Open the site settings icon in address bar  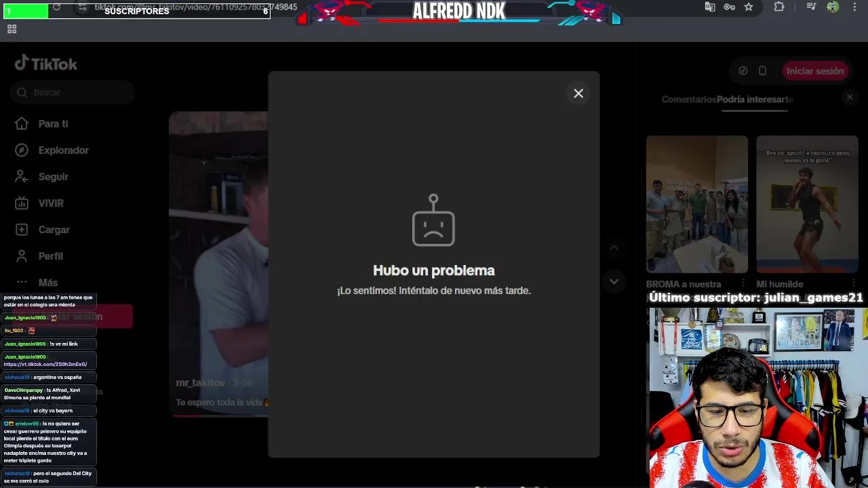(x=82, y=7)
